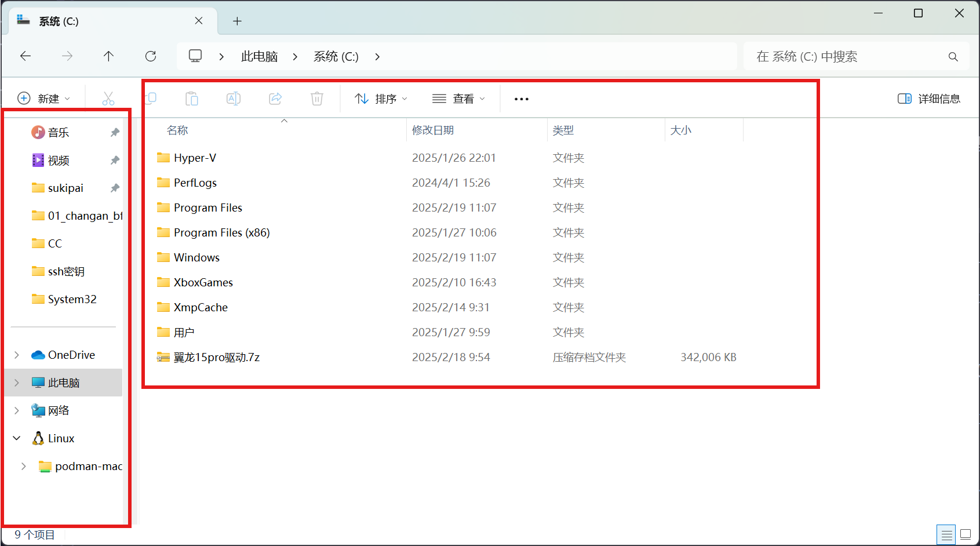Image resolution: width=980 pixels, height=546 pixels.
Task: Go up one folder level
Action: 108,56
